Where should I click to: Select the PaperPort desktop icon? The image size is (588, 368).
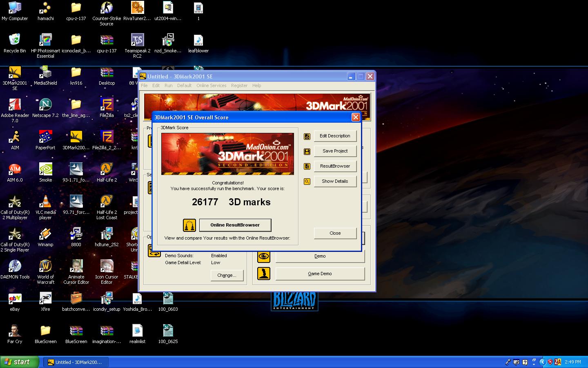tap(45, 140)
